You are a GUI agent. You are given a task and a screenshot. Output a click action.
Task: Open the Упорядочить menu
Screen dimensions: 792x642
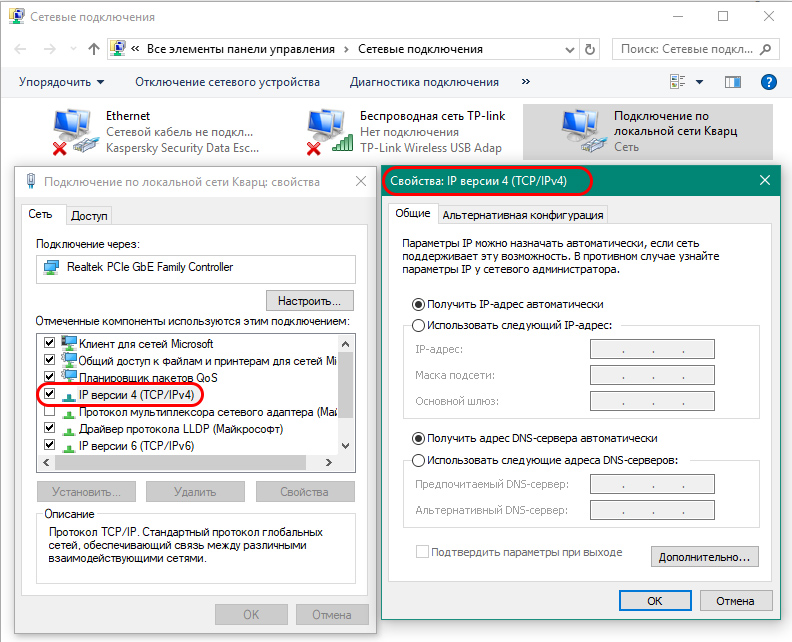coord(61,82)
